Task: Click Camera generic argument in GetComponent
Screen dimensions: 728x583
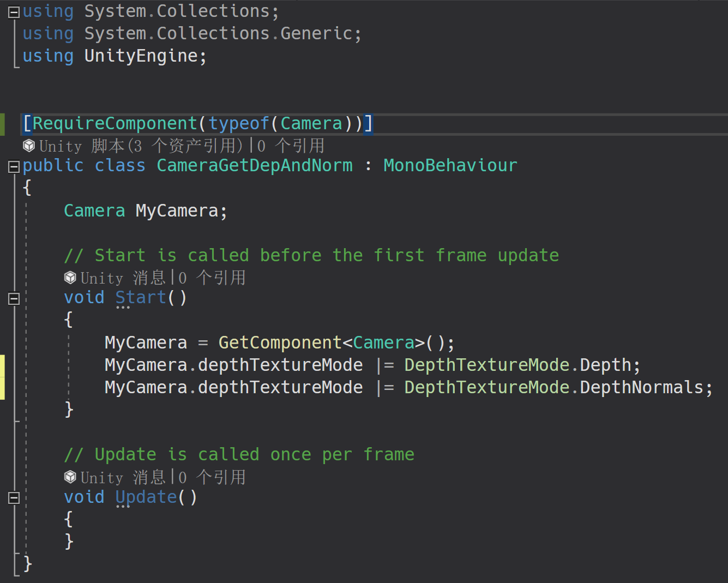Action: [x=384, y=342]
